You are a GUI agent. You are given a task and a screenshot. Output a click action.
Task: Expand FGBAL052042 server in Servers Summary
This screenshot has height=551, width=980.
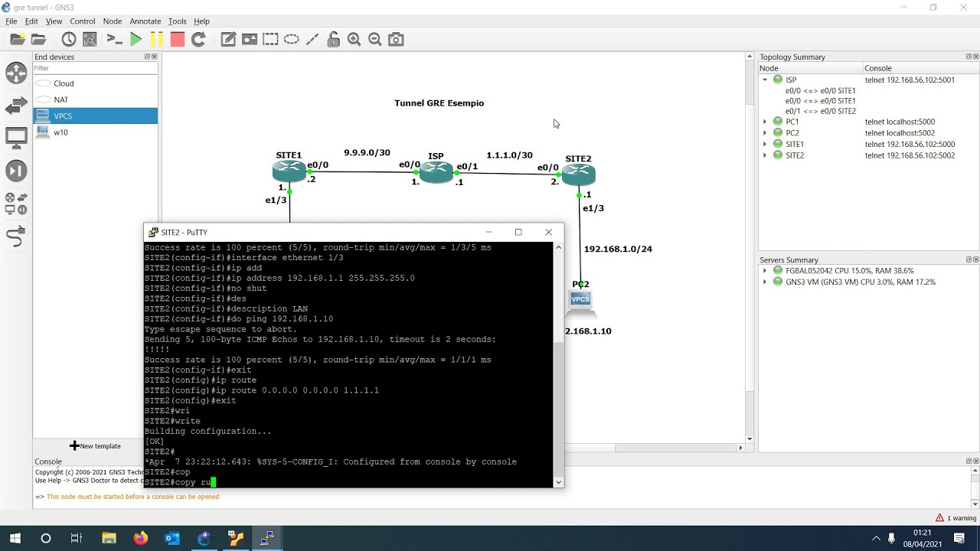pos(764,271)
